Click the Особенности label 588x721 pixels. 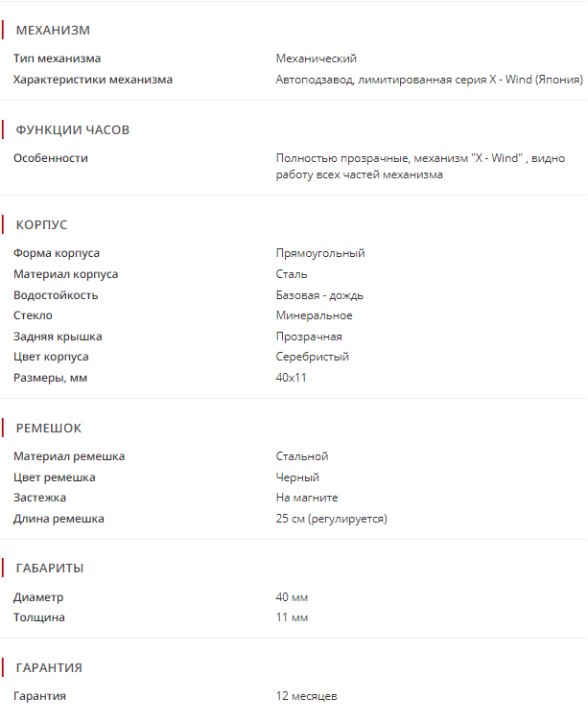point(51,158)
